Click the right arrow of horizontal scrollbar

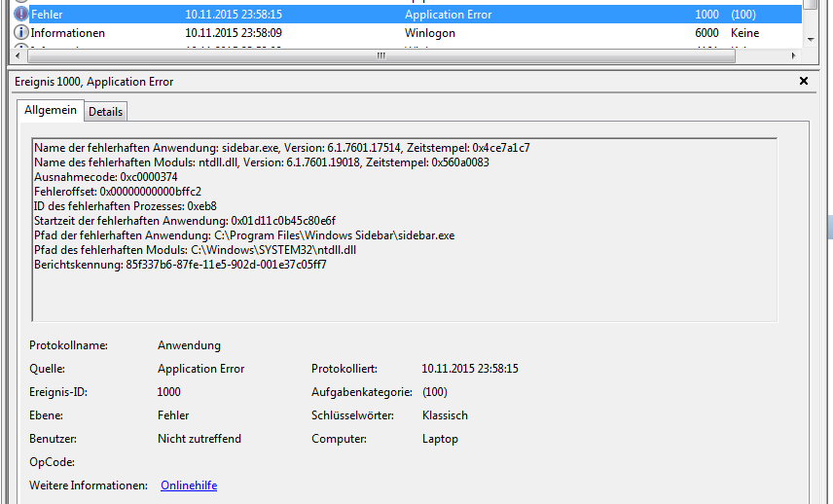[794, 55]
